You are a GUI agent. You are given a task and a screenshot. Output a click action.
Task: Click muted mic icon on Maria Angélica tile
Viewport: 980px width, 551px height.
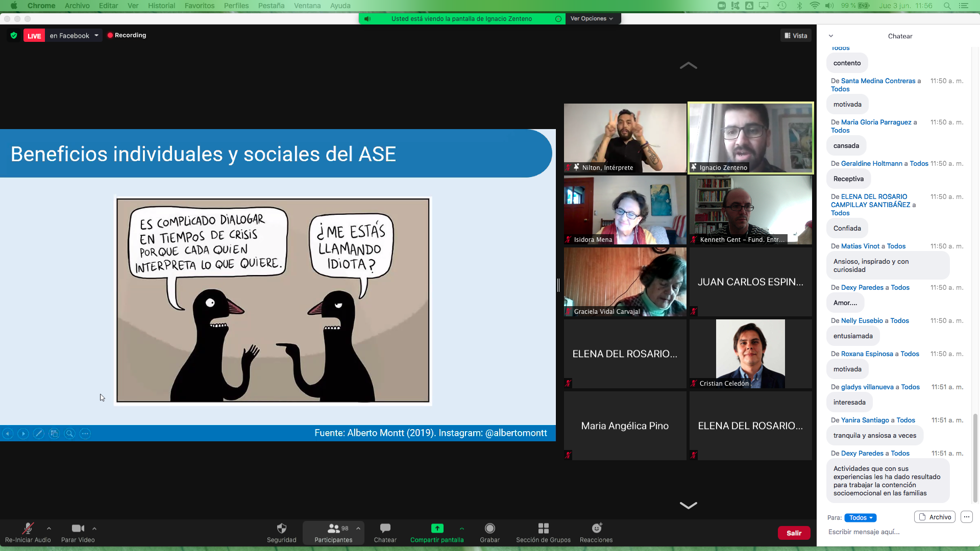(x=568, y=455)
